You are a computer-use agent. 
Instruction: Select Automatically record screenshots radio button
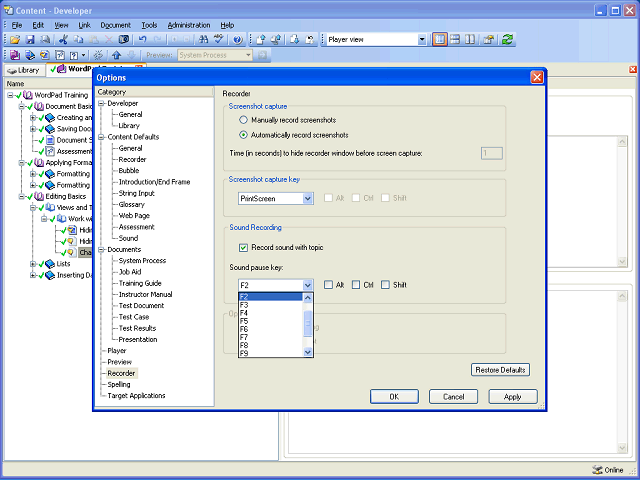243,135
